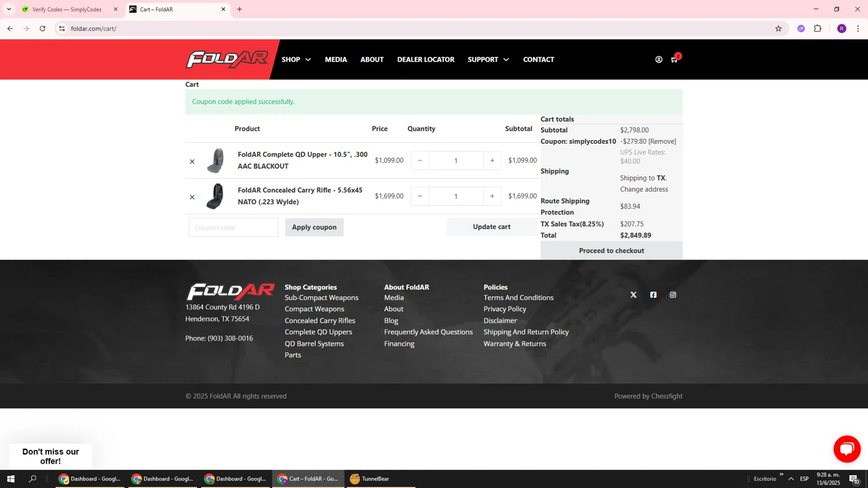Open the ESP language indicator
868x488 pixels.
(804, 479)
